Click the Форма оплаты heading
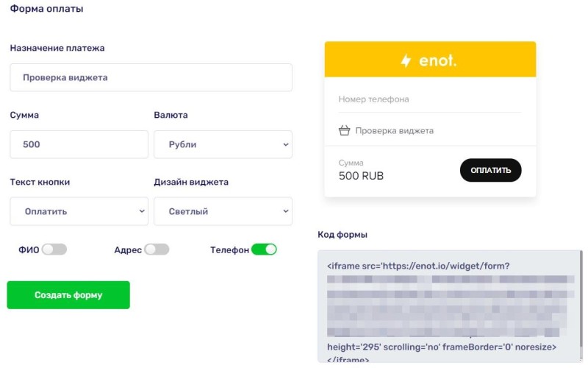The image size is (588, 368). [46, 9]
